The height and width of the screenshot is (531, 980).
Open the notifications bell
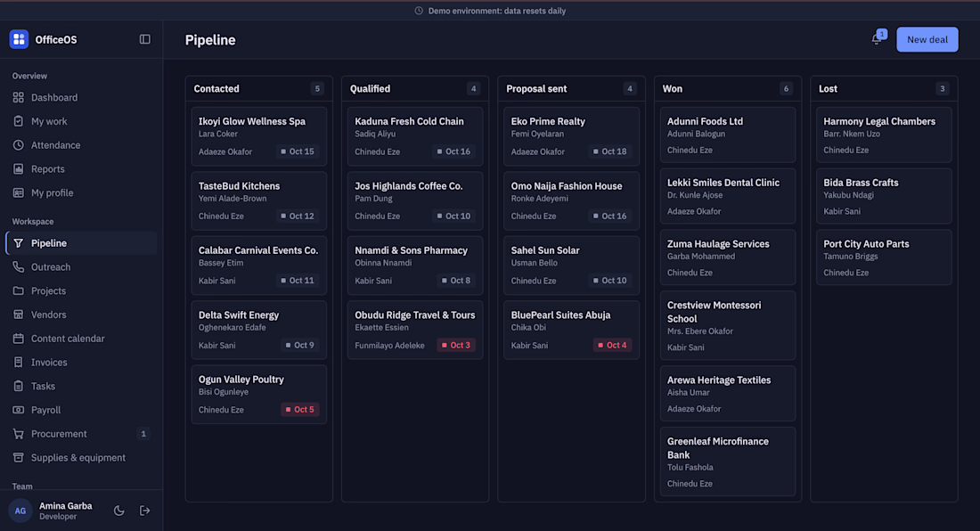coord(877,39)
